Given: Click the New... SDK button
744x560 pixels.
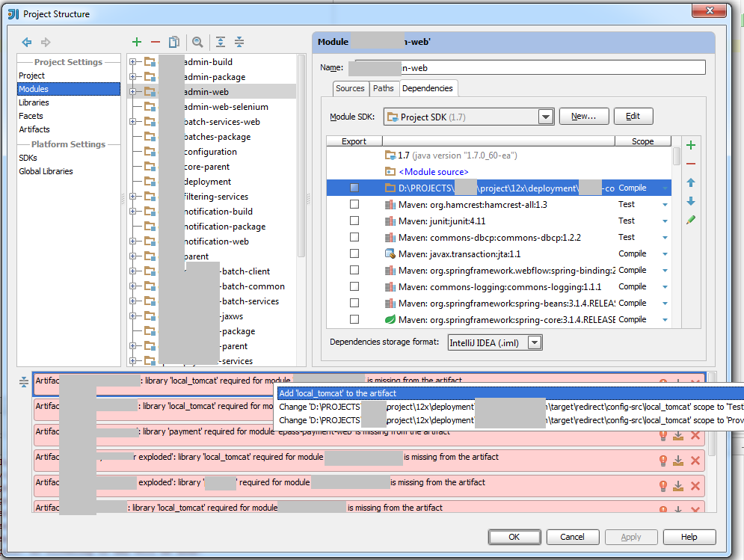Looking at the screenshot, I should tap(584, 117).
